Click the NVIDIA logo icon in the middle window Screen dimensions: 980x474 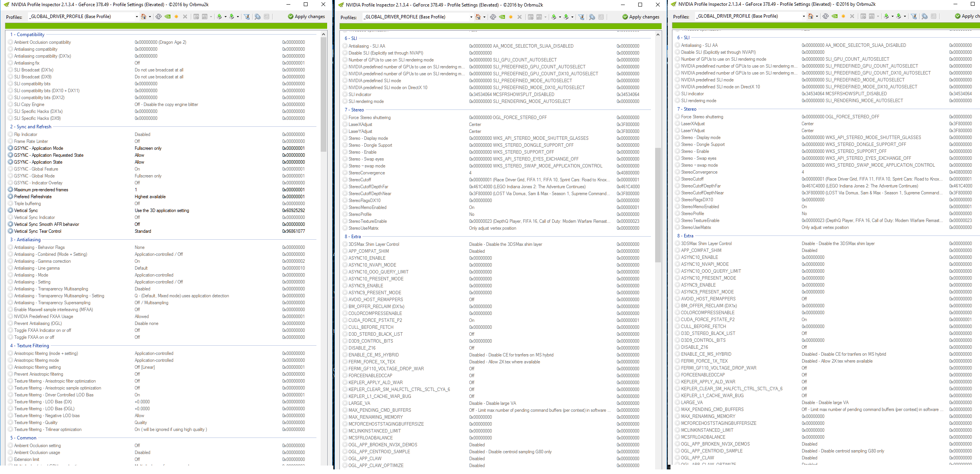click(x=502, y=17)
